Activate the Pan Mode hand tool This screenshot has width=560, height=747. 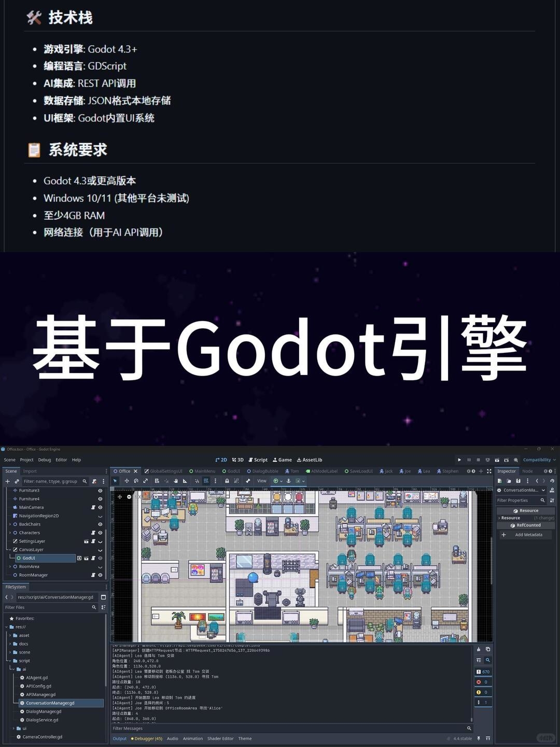tap(176, 481)
